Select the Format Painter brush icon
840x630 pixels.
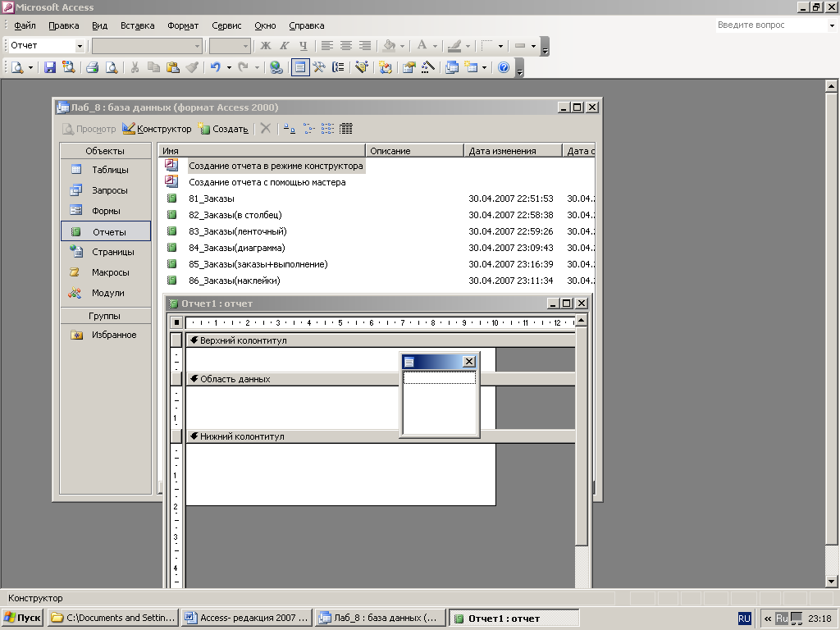192,67
